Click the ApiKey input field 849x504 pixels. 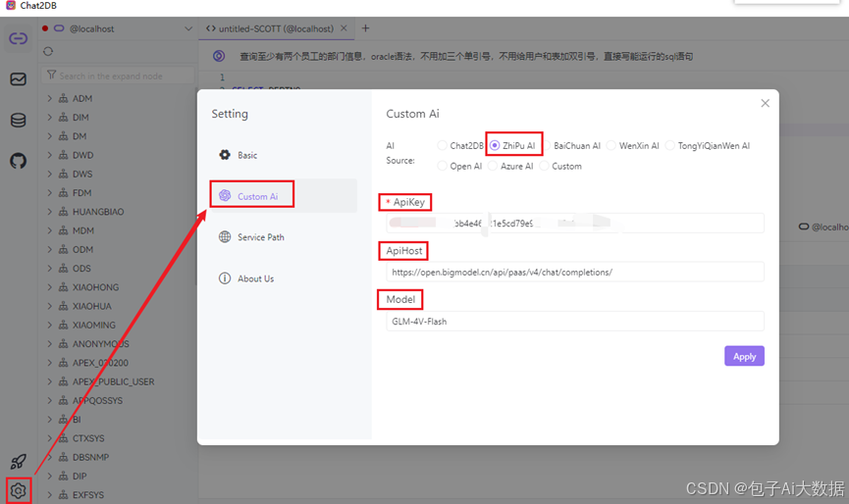click(575, 223)
